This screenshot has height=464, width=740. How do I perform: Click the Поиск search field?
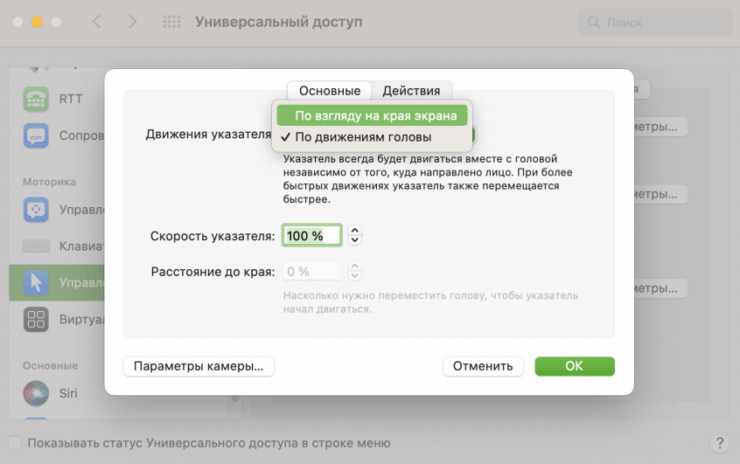click(x=655, y=22)
